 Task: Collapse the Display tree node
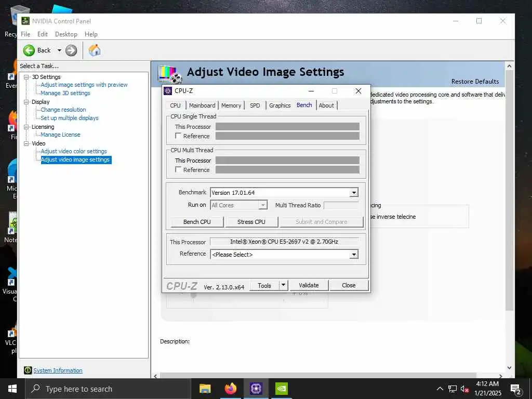(x=26, y=102)
